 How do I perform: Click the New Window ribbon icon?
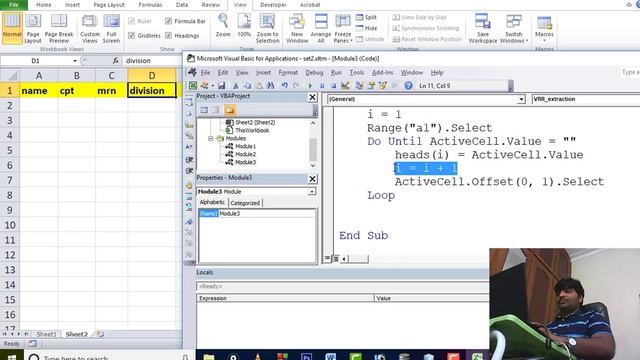[x=297, y=28]
